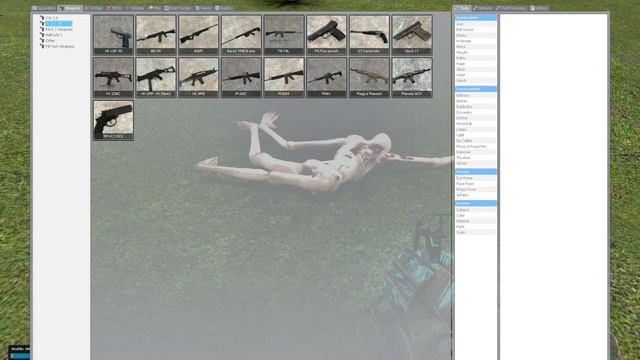Select the Half-Life 2 weapons category
The image size is (640, 360).
pos(53,35)
